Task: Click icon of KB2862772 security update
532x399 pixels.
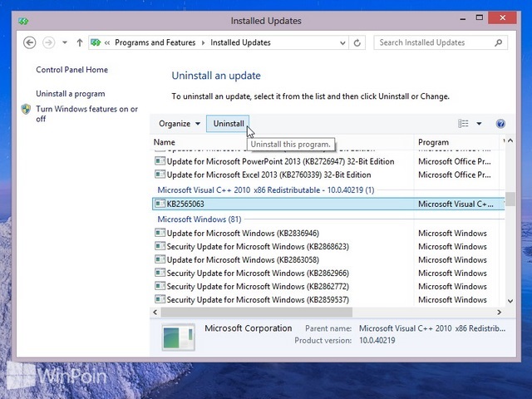Action: pos(160,286)
